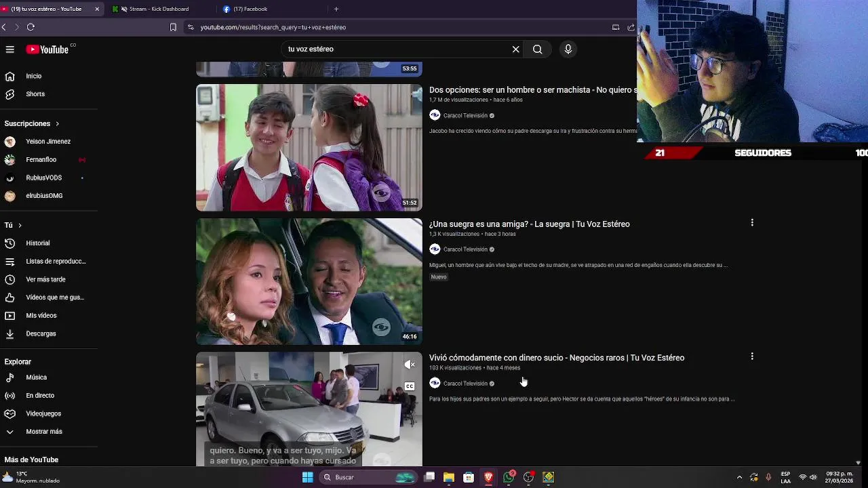Open Listas de reproducción
The width and height of the screenshot is (868, 488).
(56, 261)
